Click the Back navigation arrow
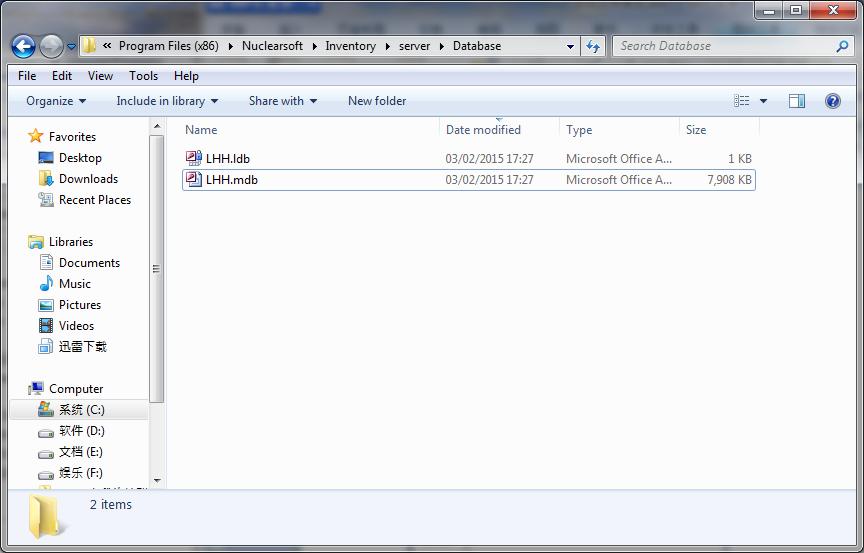The width and height of the screenshot is (864, 553). coord(23,47)
